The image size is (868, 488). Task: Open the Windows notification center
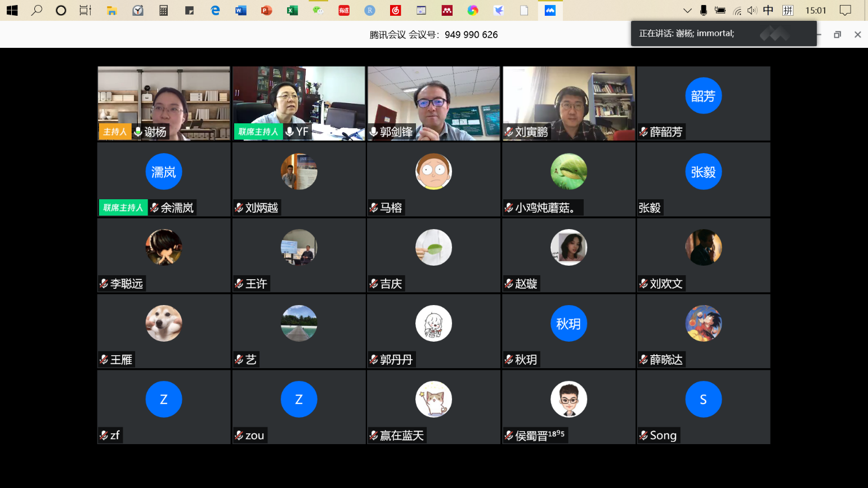tap(845, 10)
